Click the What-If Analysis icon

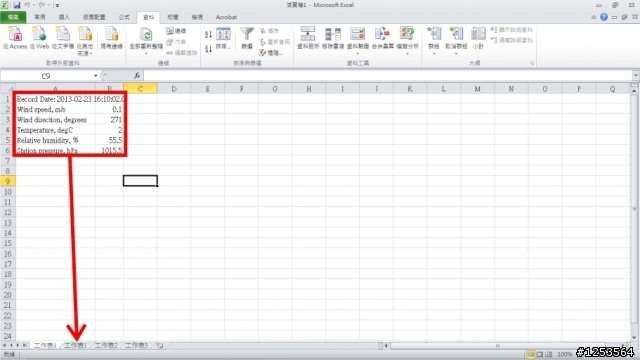(x=407, y=34)
